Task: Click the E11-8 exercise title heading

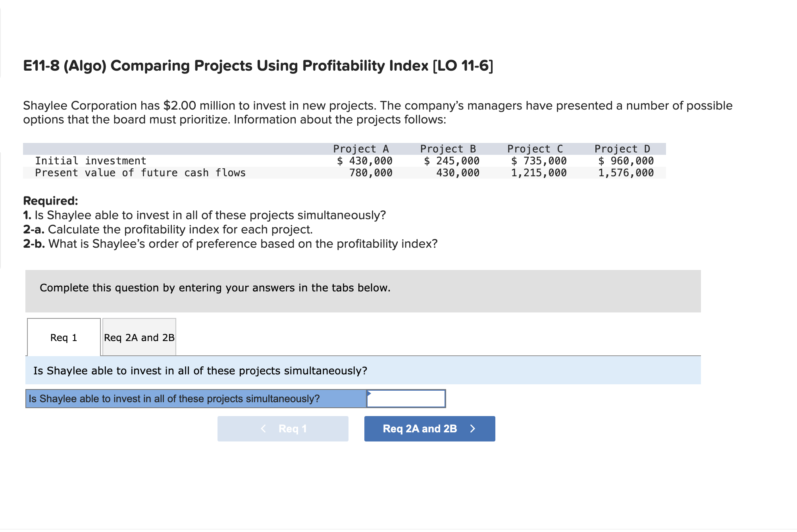Action: click(x=257, y=66)
